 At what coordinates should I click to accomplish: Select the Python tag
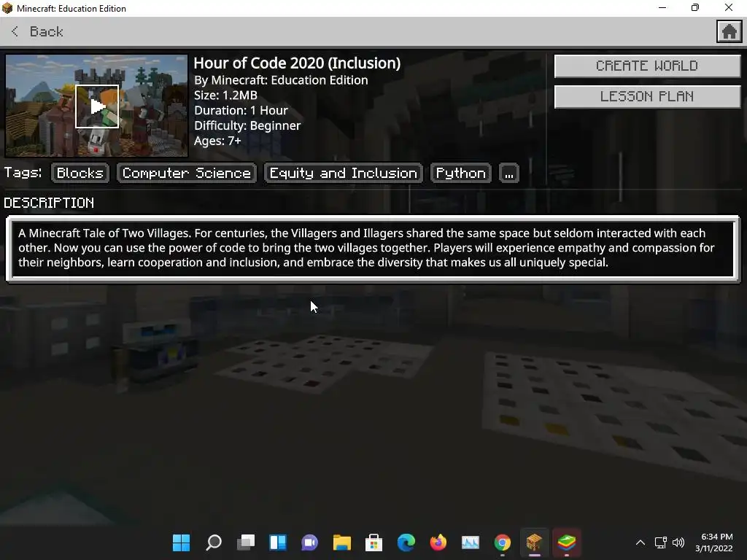click(461, 173)
